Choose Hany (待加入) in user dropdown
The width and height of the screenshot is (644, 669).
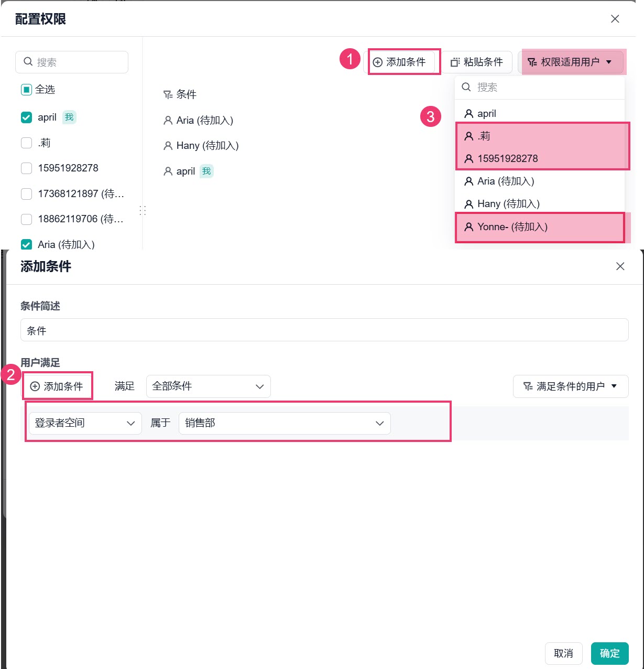pos(540,203)
